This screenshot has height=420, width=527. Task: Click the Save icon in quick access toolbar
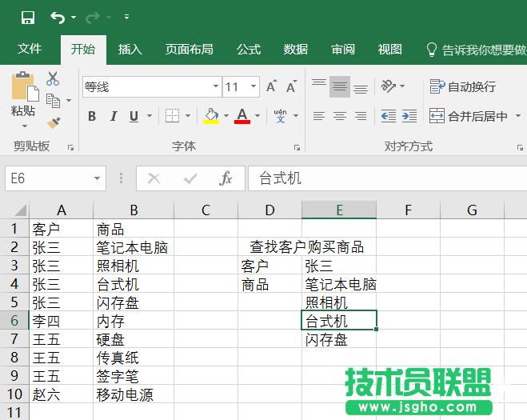[27, 17]
